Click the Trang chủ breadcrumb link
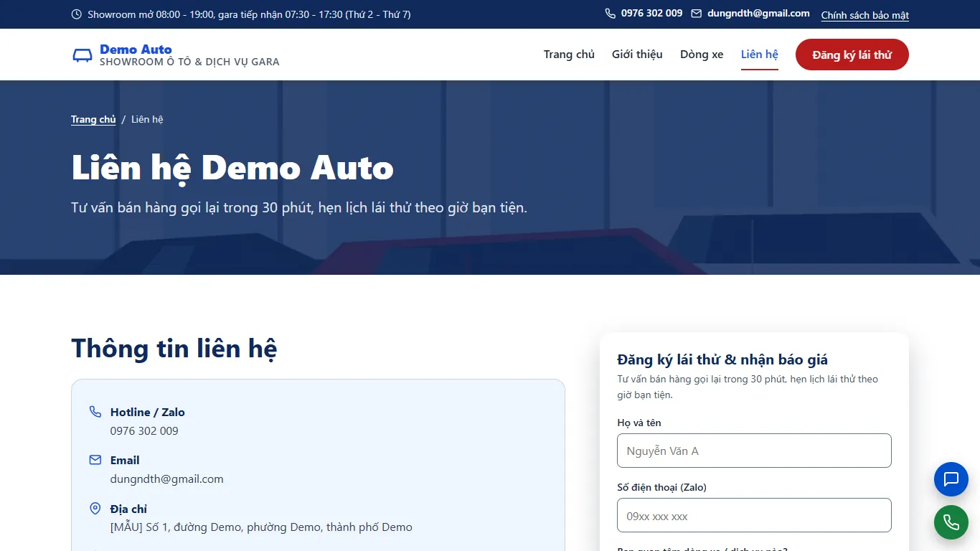The image size is (980, 551). (93, 119)
